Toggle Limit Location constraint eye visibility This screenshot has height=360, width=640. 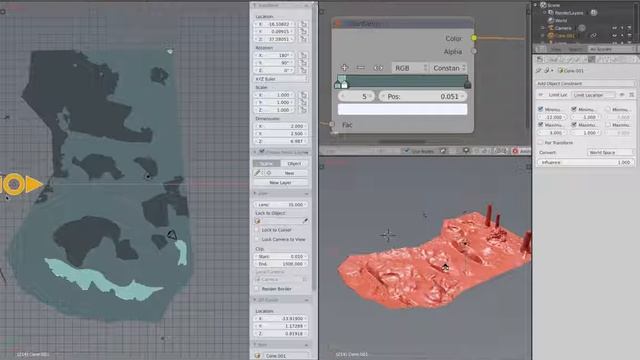(622, 95)
